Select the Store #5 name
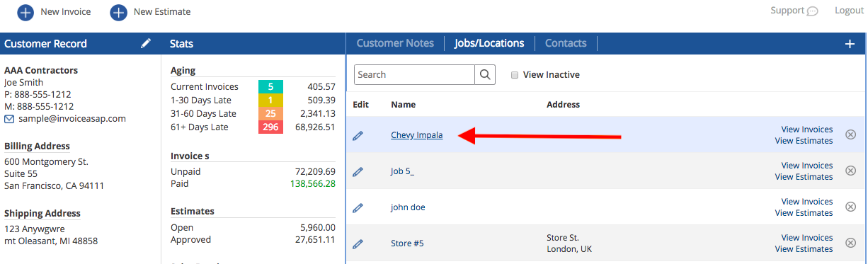The height and width of the screenshot is (264, 868). 407,243
